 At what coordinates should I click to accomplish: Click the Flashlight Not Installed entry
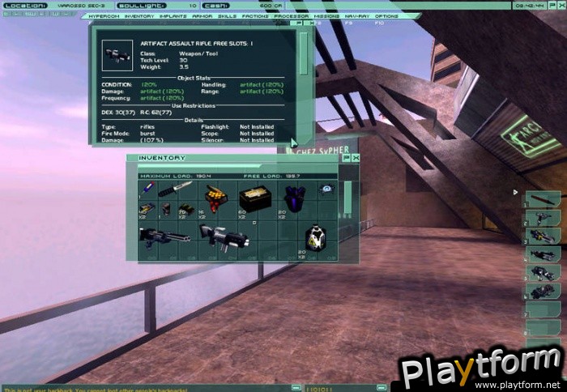click(x=237, y=127)
